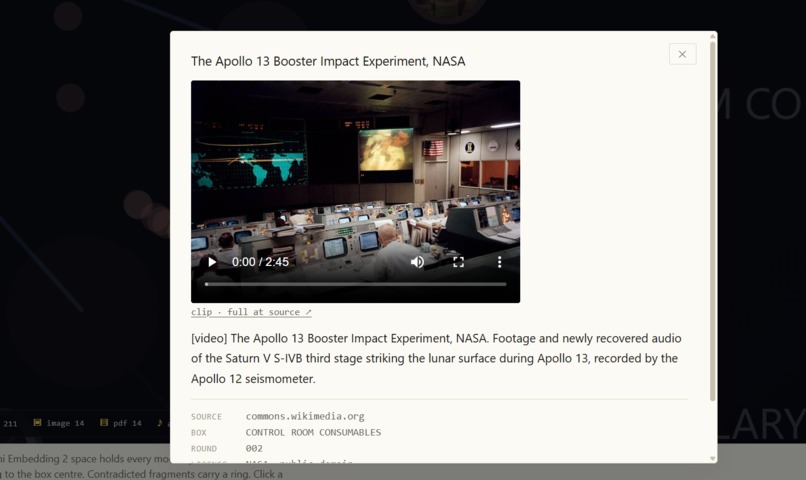Image resolution: width=806 pixels, height=480 pixels.
Task: Click the scrollbar down arrow in dialog
Action: click(712, 458)
